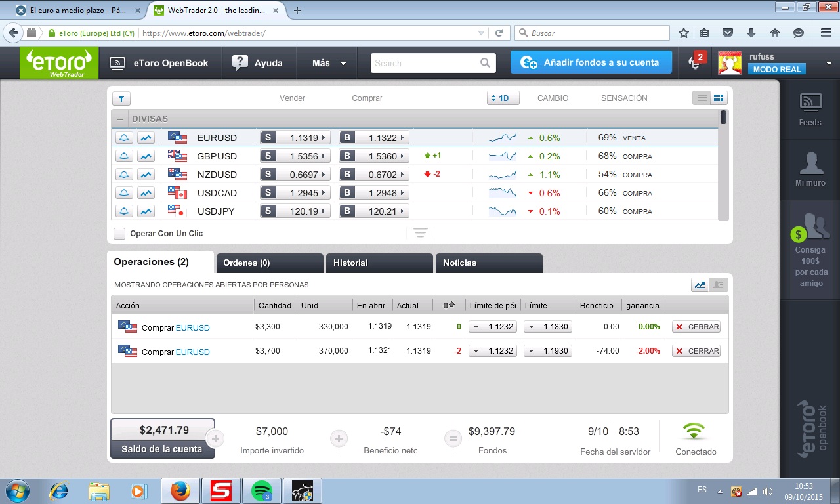Image resolution: width=840 pixels, height=504 pixels.
Task: Click the rufuss profile avatar
Action: [x=730, y=63]
